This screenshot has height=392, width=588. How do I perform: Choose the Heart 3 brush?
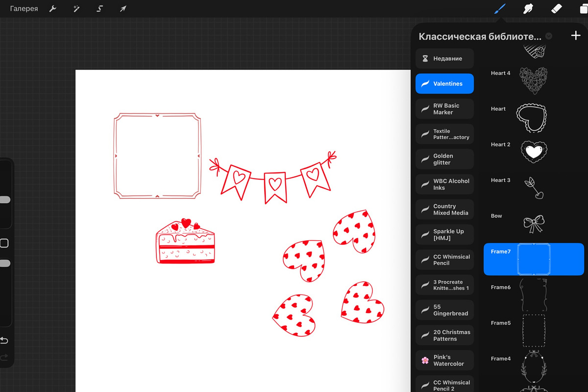point(534,188)
